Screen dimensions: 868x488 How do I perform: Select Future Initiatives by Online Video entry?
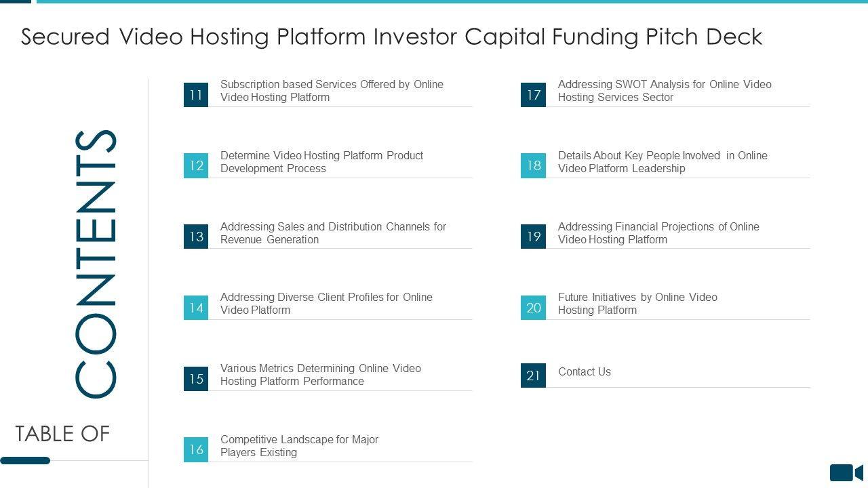click(x=637, y=304)
